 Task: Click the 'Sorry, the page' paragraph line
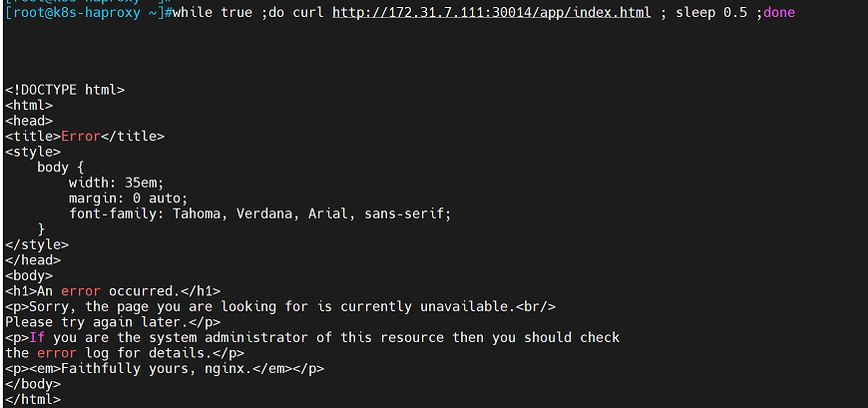coord(280,306)
